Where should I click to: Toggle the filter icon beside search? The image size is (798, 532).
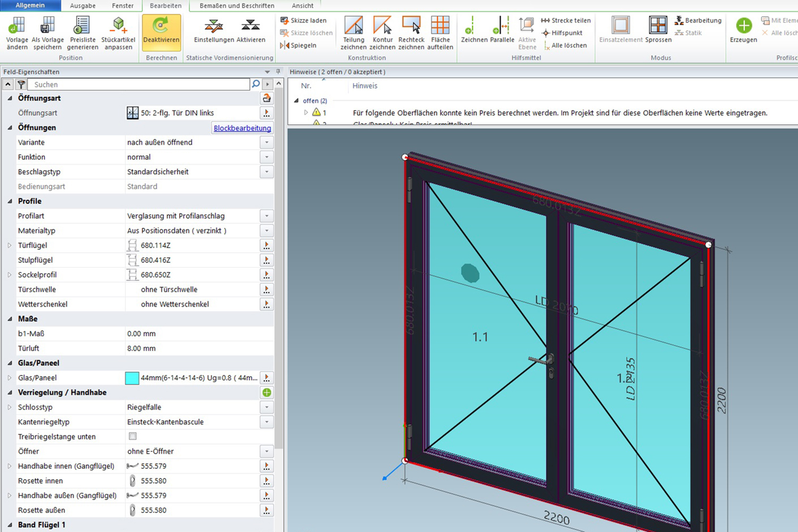tap(21, 84)
